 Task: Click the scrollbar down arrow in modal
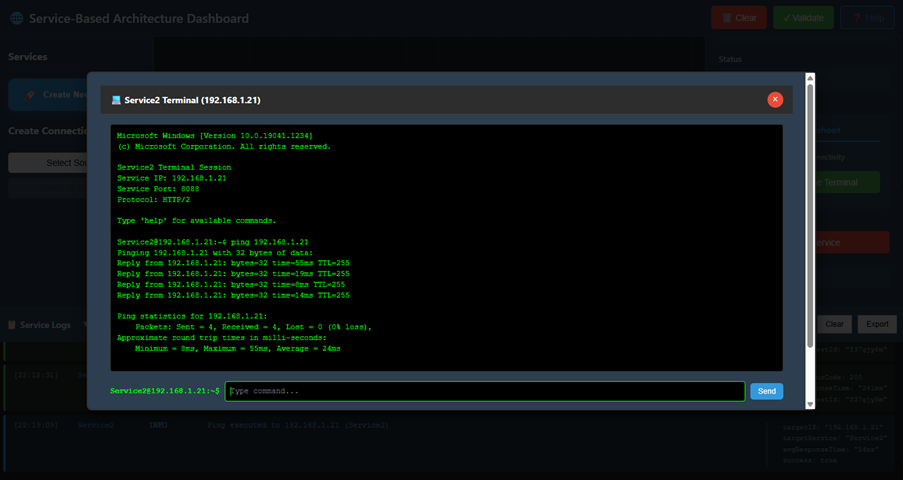pos(810,405)
